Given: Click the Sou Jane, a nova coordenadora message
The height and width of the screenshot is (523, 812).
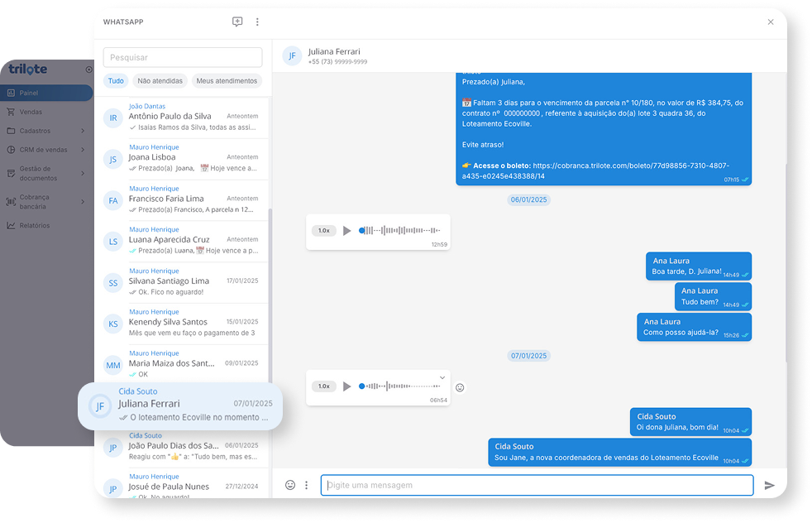Looking at the screenshot, I should click(620, 453).
